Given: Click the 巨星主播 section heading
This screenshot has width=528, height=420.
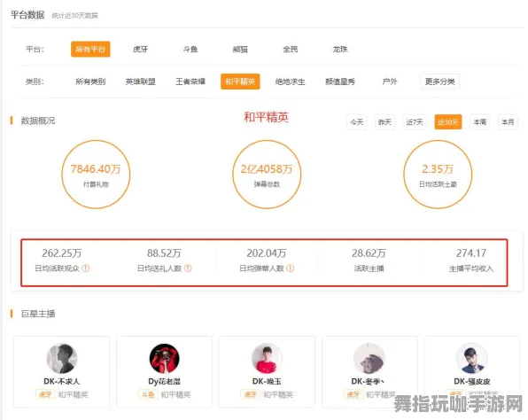Looking at the screenshot, I should pos(38,314).
